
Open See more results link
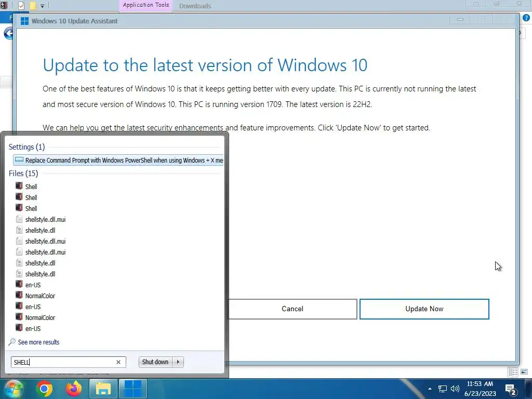tap(38, 342)
